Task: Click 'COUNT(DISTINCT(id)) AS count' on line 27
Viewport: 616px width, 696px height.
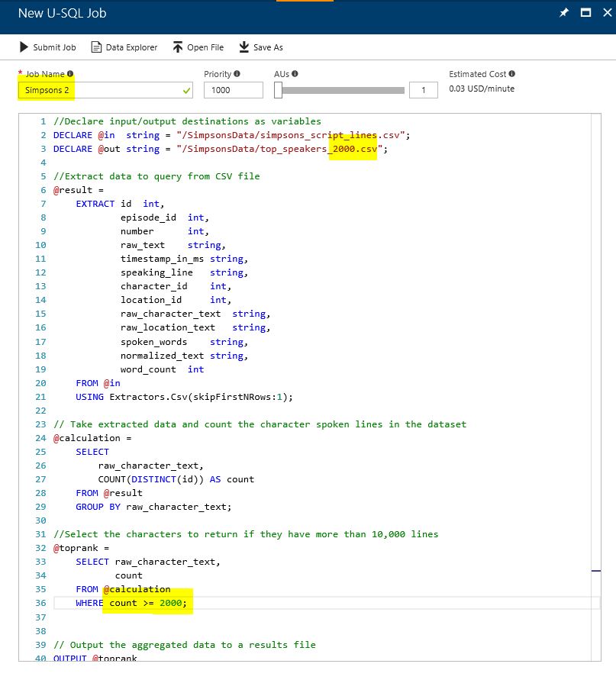Action: 176,479
